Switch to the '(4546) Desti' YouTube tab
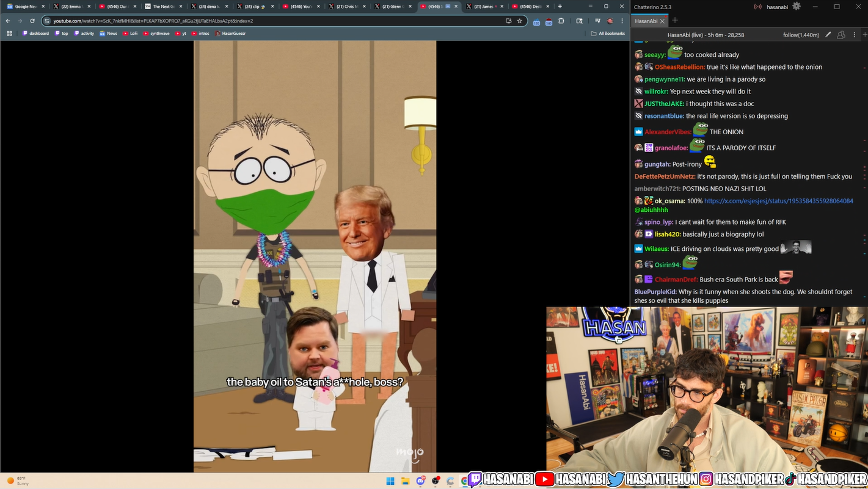The width and height of the screenshot is (868, 489). coord(530,6)
